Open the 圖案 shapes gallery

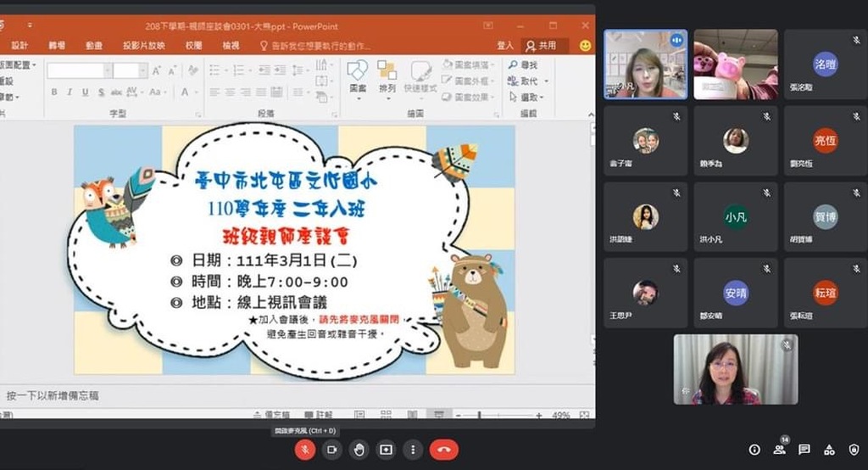point(358,79)
